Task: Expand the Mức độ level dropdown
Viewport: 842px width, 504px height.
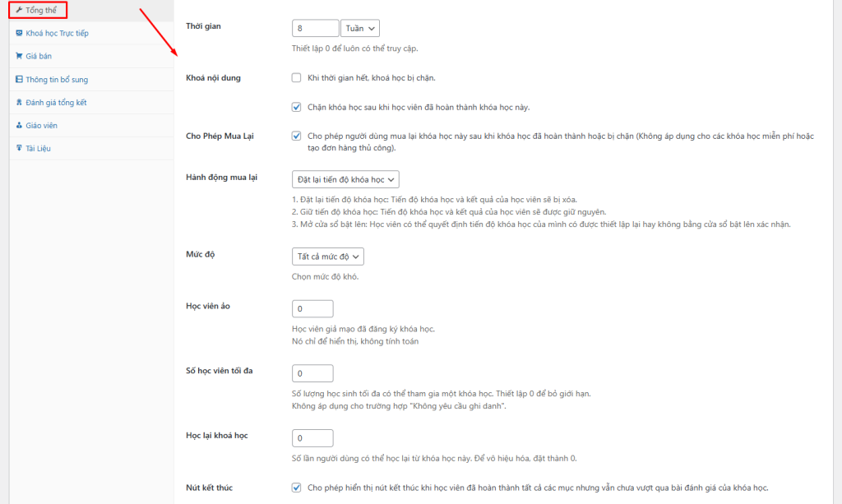Action: (328, 257)
